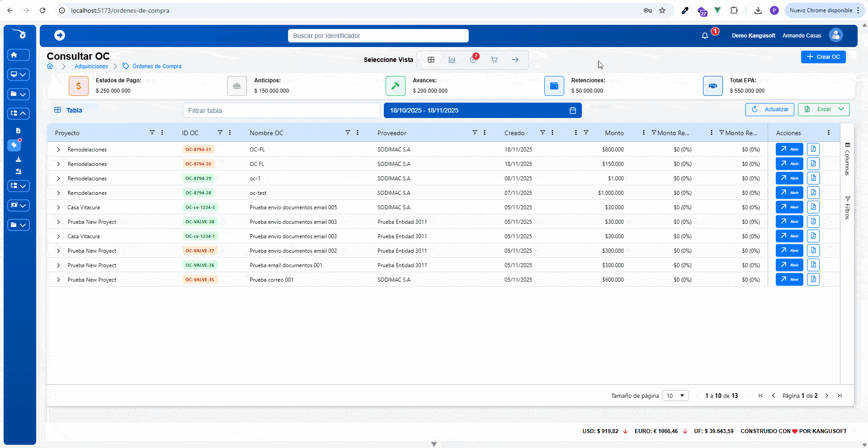Open the document icon for OC-8794-31
Viewport: 868px width, 448px height.
point(813,149)
